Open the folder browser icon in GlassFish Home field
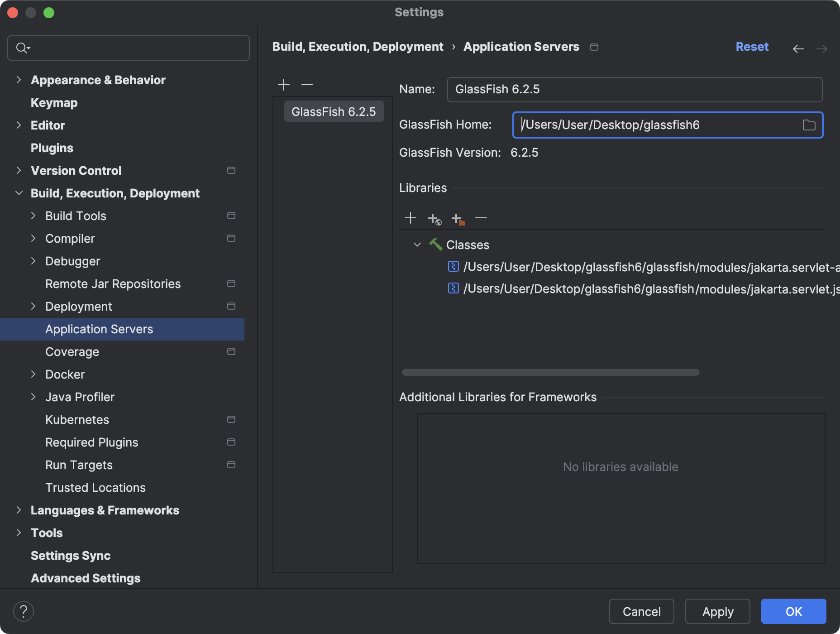This screenshot has width=840, height=634. (810, 125)
